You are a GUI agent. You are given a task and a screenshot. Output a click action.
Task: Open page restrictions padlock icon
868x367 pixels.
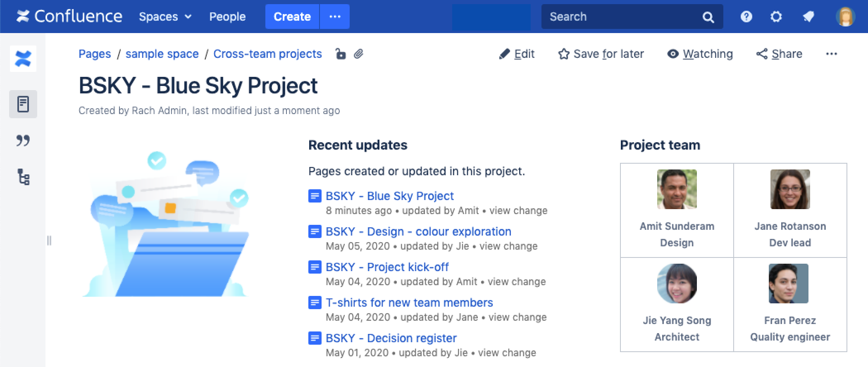click(x=340, y=54)
